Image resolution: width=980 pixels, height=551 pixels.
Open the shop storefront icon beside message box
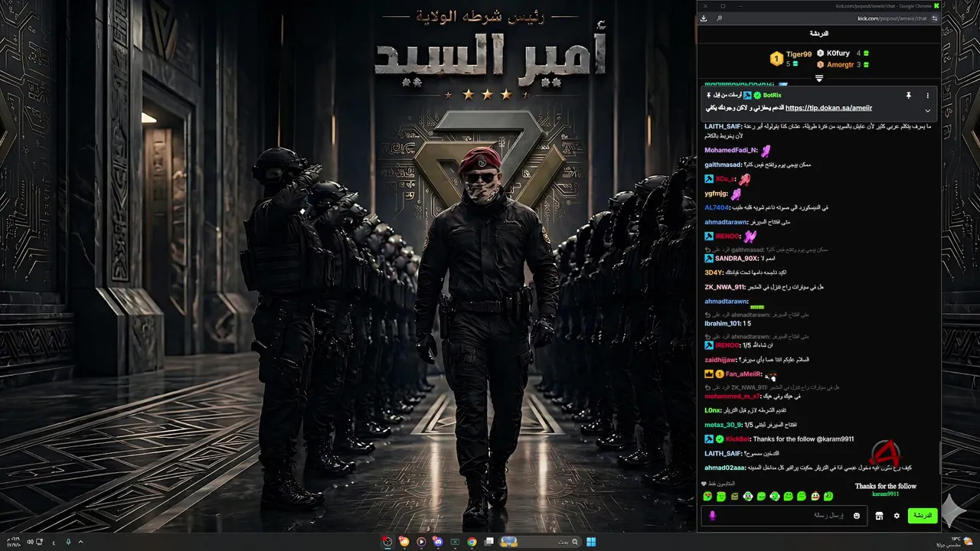pos(879,516)
